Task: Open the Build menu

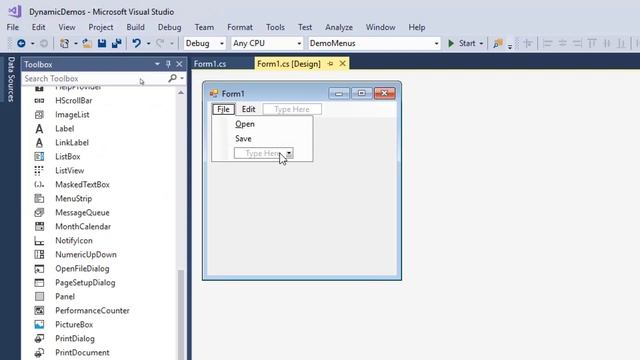Action: tap(136, 27)
